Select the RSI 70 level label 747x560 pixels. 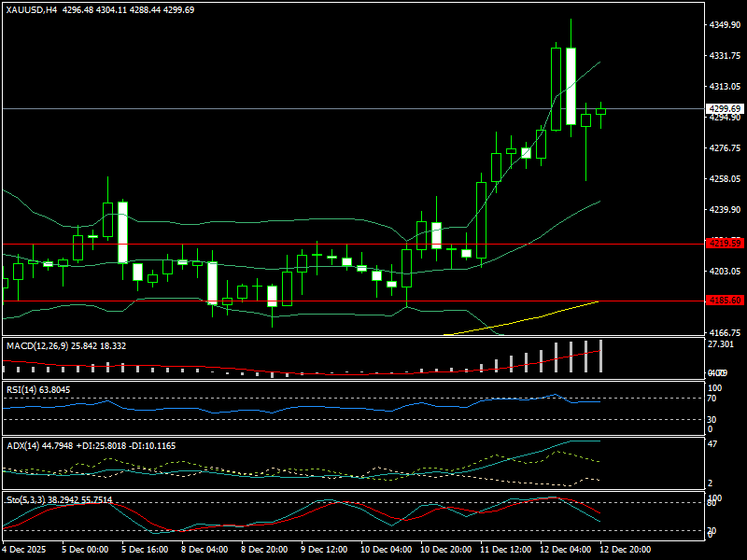(712, 399)
